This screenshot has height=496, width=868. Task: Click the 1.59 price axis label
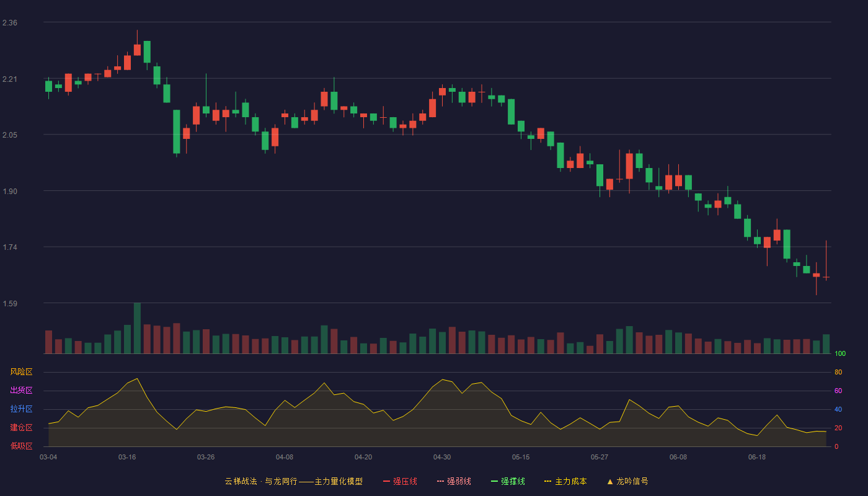click(x=10, y=304)
